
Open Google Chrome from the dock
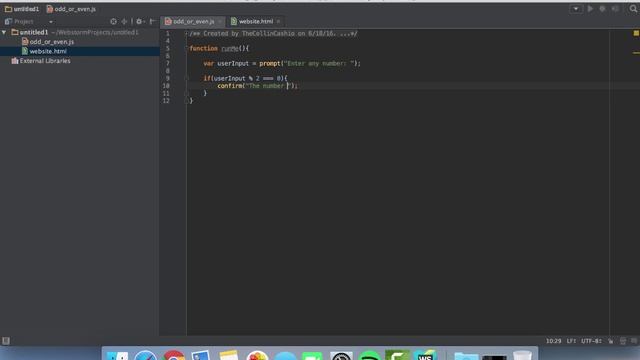[174, 355]
